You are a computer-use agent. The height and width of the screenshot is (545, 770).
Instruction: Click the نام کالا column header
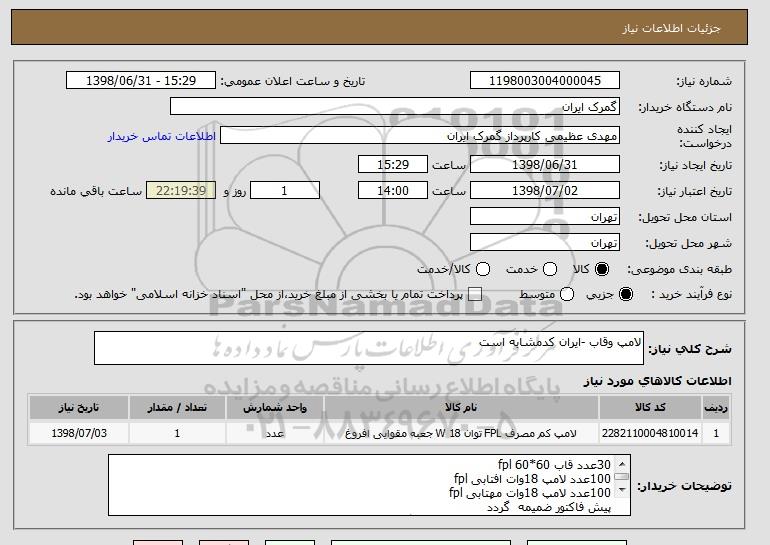pyautogui.click(x=461, y=408)
